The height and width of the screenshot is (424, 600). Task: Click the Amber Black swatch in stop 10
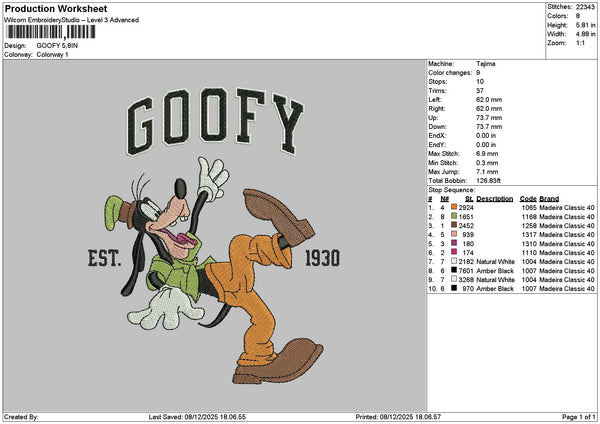[454, 289]
